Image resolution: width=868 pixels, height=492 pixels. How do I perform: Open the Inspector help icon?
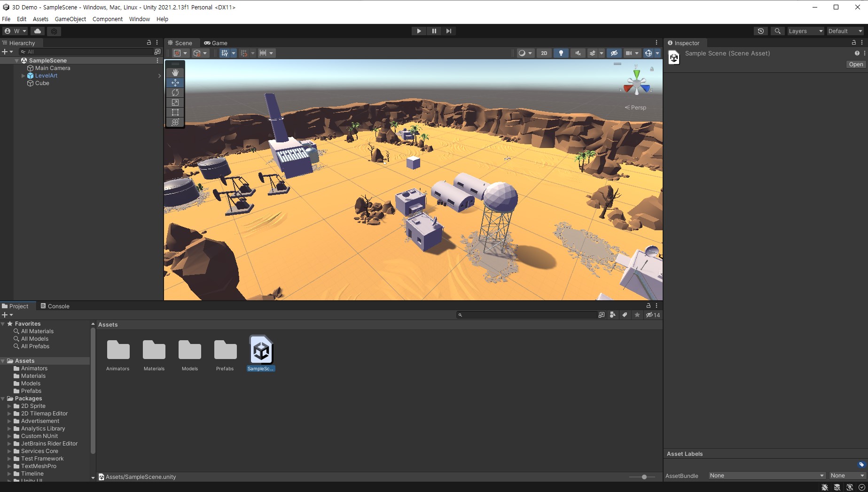click(x=857, y=53)
